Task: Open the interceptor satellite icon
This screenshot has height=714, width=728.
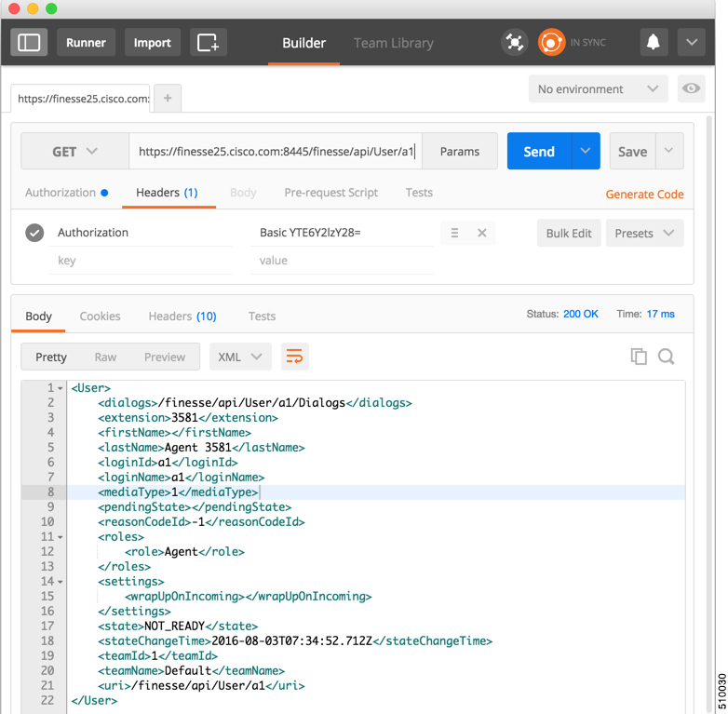Action: [x=515, y=42]
